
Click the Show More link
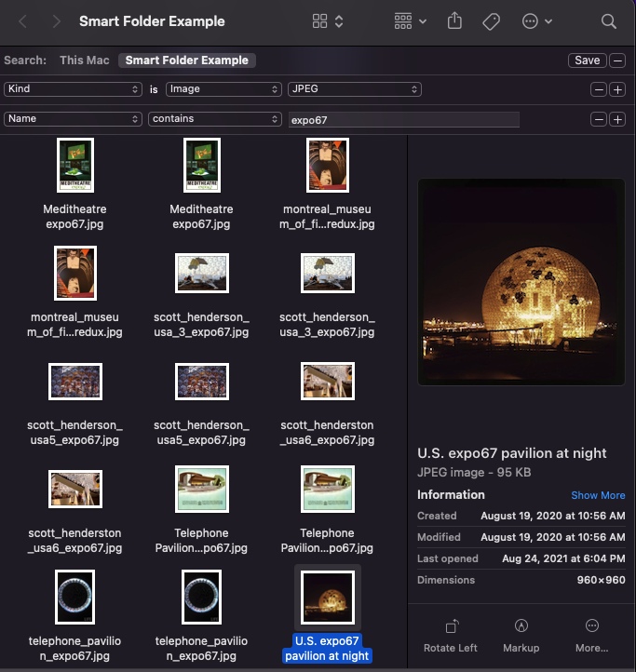click(598, 495)
